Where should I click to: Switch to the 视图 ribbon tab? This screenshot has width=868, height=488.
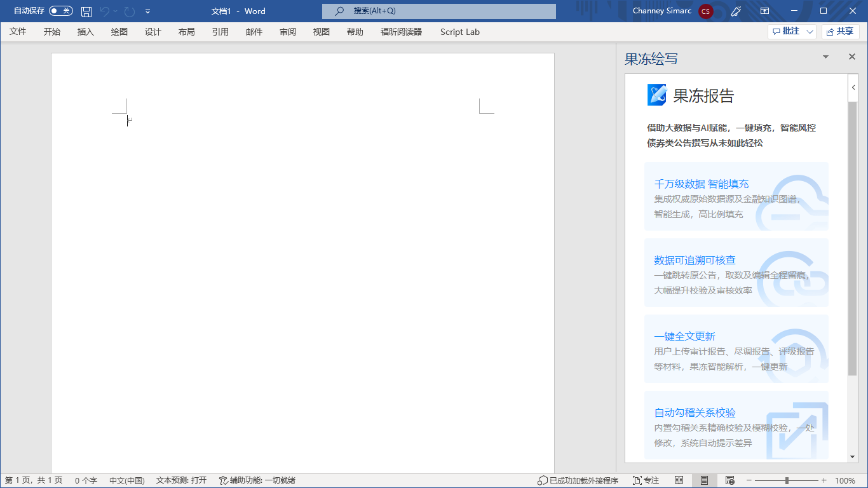pyautogui.click(x=321, y=32)
